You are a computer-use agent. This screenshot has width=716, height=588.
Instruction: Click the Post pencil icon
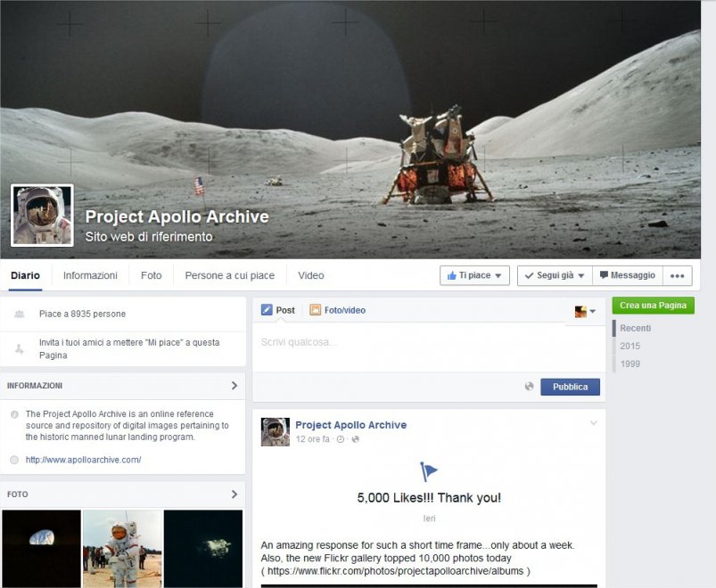pyautogui.click(x=267, y=310)
